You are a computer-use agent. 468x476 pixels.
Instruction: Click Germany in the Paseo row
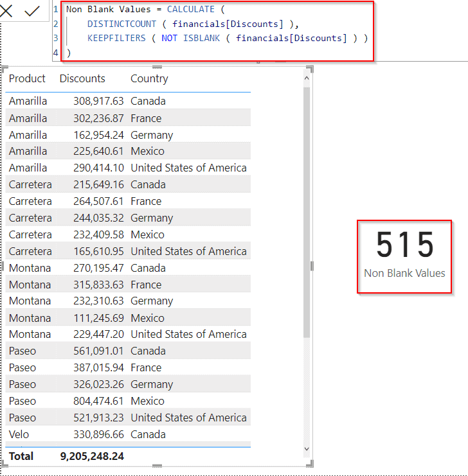pos(152,384)
